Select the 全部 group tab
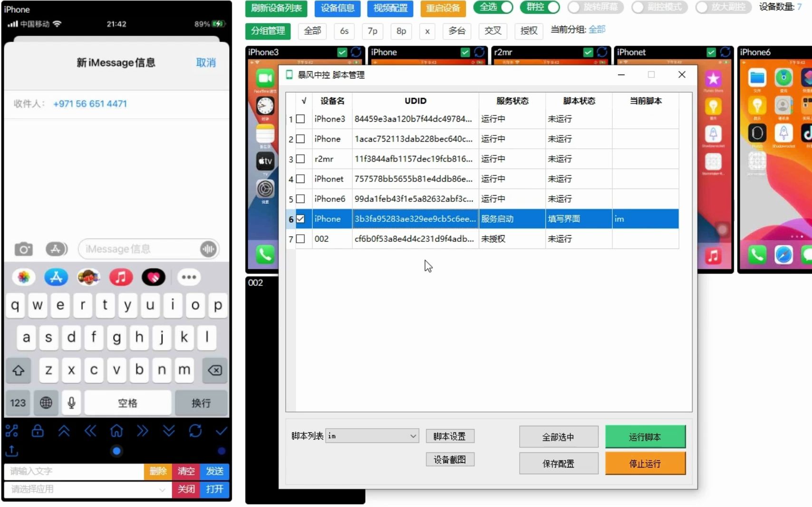812x507 pixels. (x=312, y=31)
